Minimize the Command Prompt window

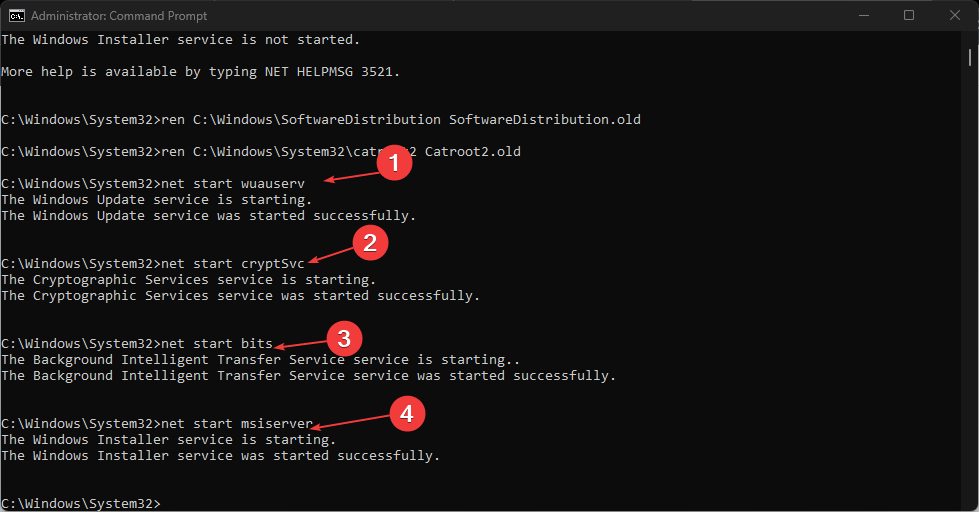coord(864,16)
